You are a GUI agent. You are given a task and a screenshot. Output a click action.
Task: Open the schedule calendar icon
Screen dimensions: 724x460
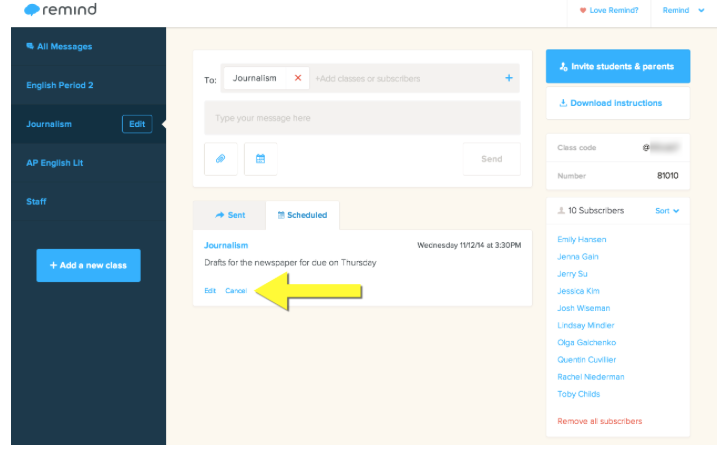[x=260, y=159]
